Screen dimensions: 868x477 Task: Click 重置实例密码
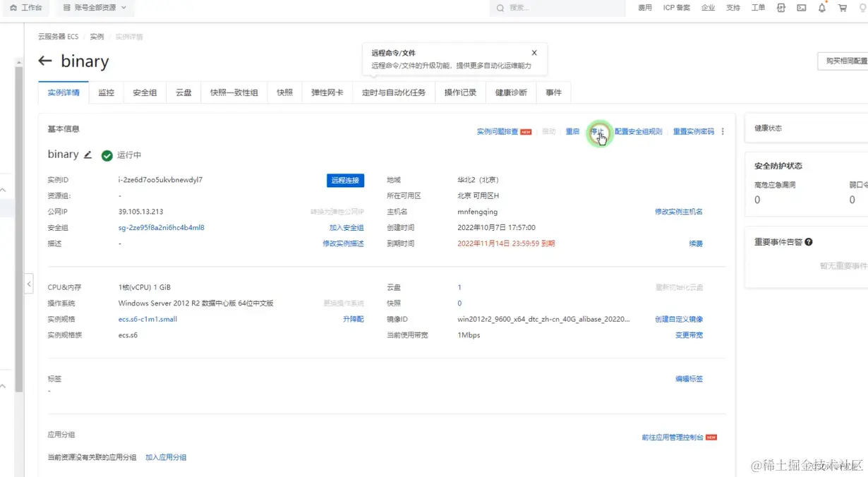tap(693, 132)
